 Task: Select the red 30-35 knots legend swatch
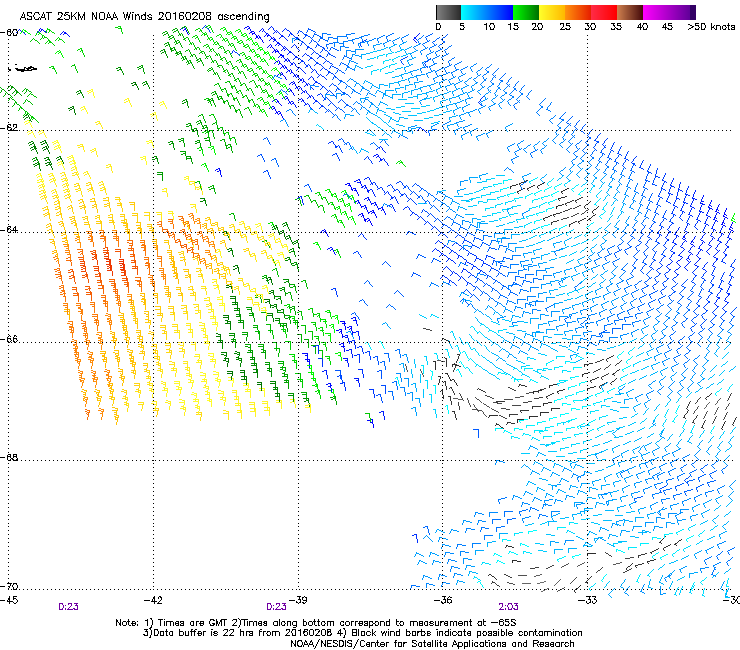click(x=604, y=12)
